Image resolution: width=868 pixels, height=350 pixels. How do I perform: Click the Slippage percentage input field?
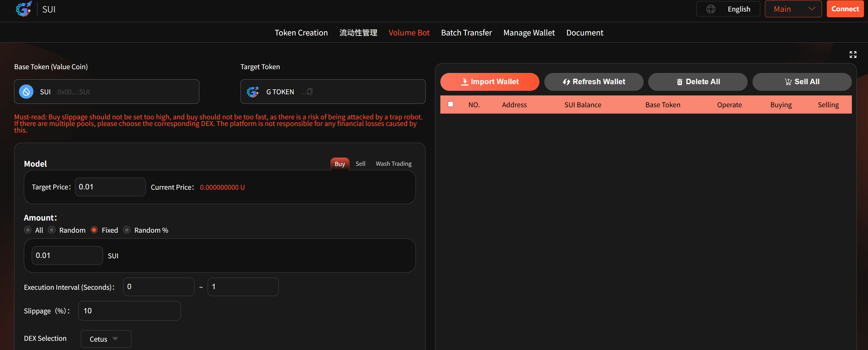pos(129,311)
